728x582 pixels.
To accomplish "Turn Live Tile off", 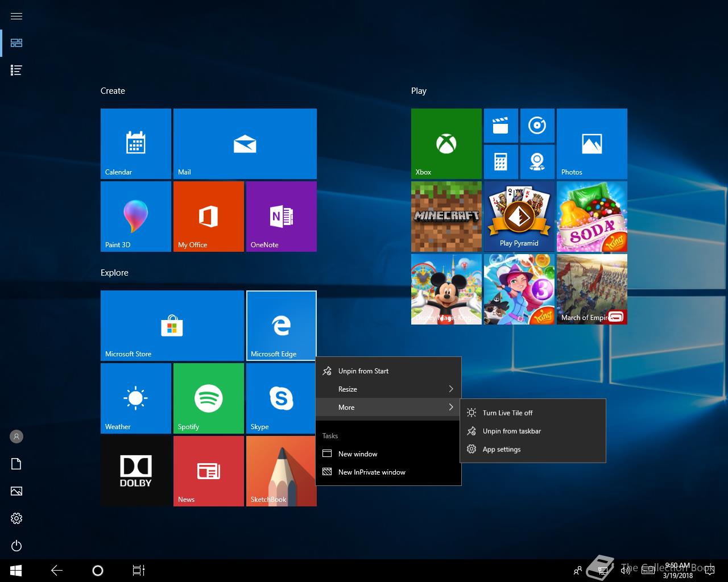I will tap(507, 413).
